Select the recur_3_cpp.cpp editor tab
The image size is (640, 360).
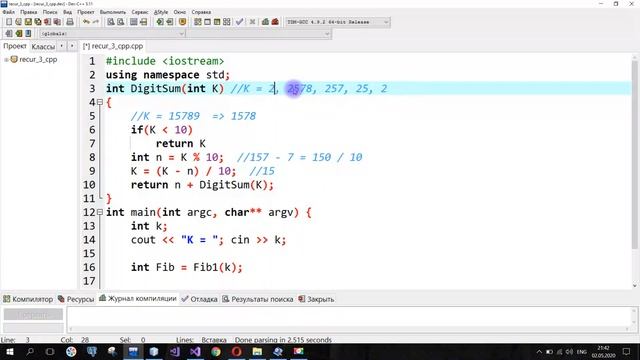(x=113, y=46)
